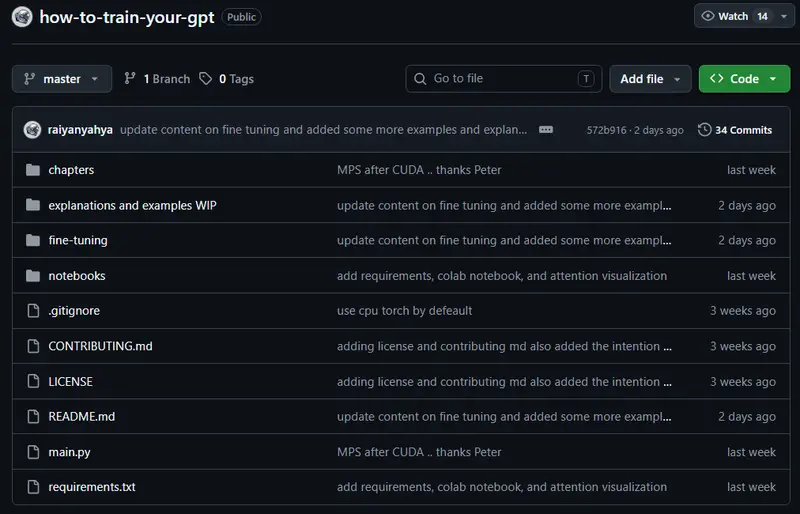
Task: Click the chapters folder icon
Action: tap(33, 170)
